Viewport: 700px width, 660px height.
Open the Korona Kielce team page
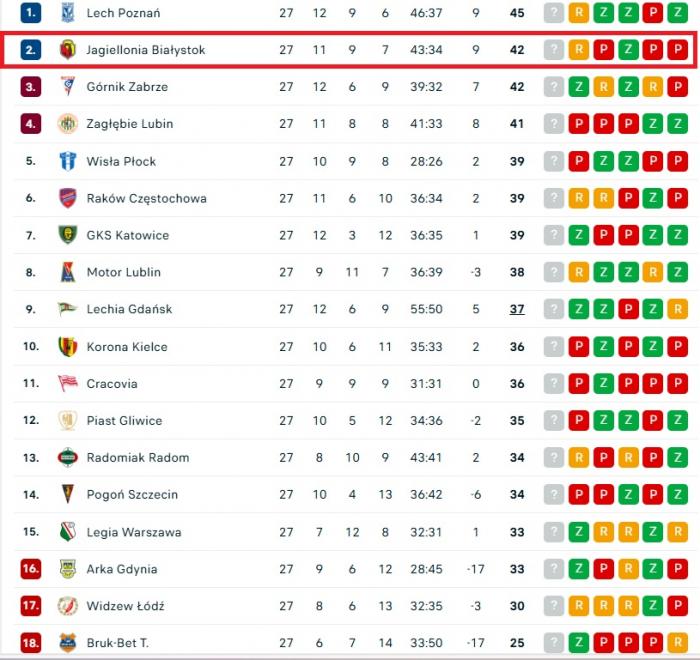(127, 347)
